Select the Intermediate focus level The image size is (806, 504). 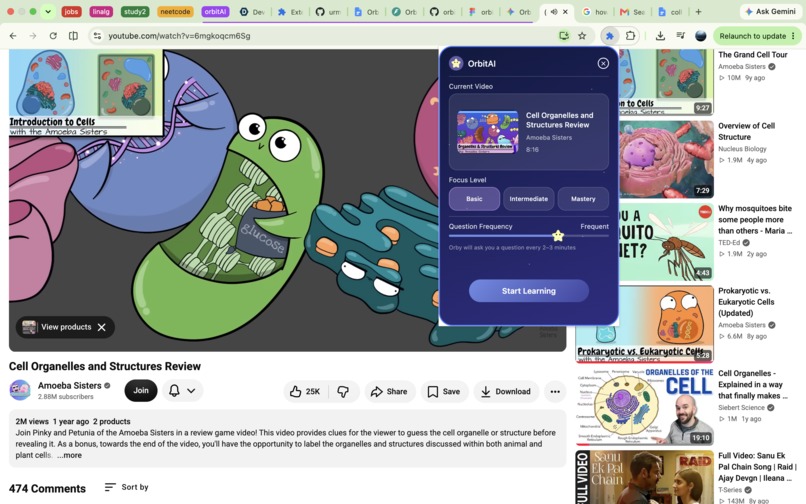click(x=528, y=199)
